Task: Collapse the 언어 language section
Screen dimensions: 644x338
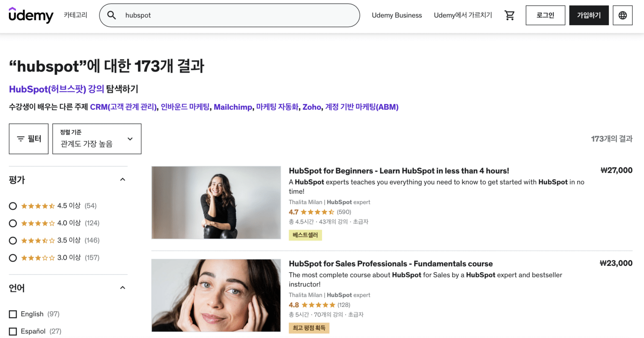Action: (122, 288)
